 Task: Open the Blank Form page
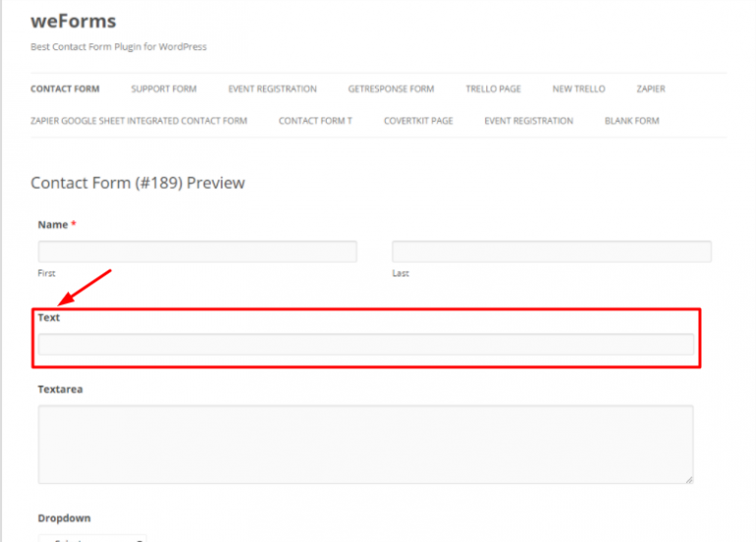point(632,121)
